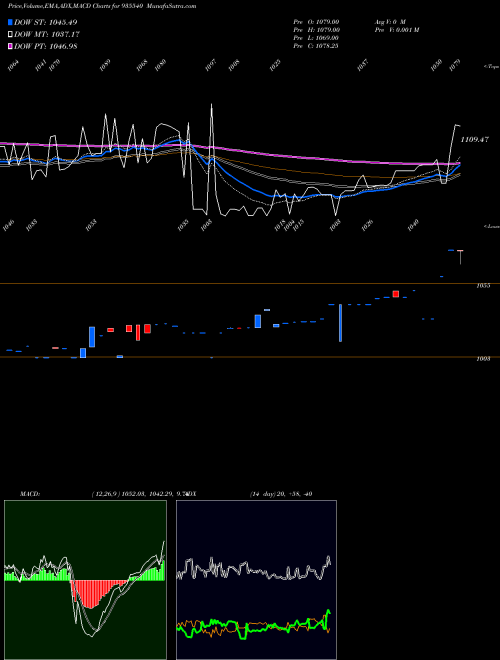Image resolution: width=500 pixels, height=660 pixels.
Task: Select the 'DOW ST: 1045.49' legend text
Action: 45,22
